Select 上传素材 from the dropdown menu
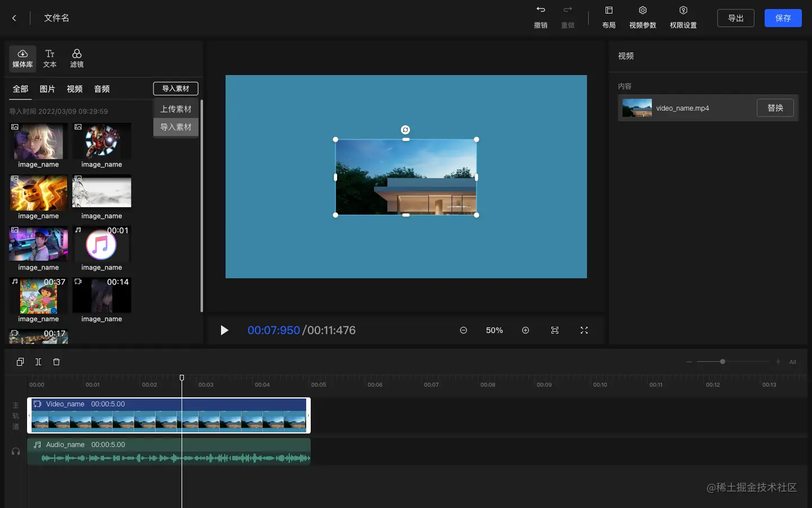812x508 pixels. [175, 109]
